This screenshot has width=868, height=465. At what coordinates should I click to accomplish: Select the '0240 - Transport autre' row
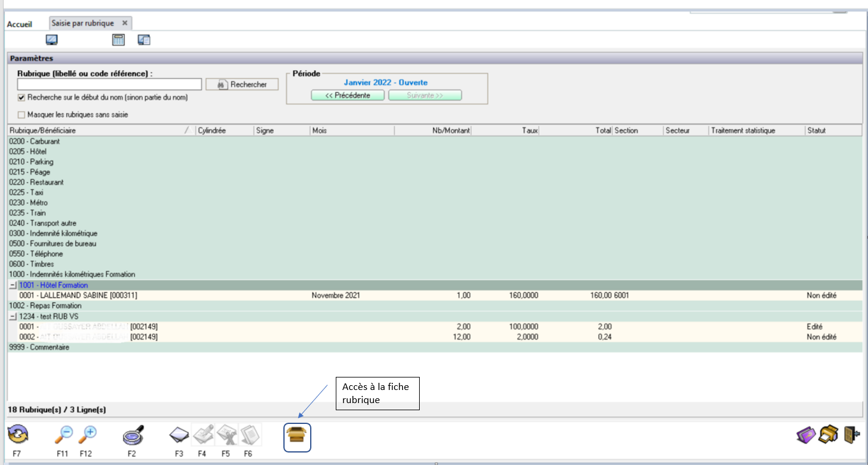click(x=435, y=223)
